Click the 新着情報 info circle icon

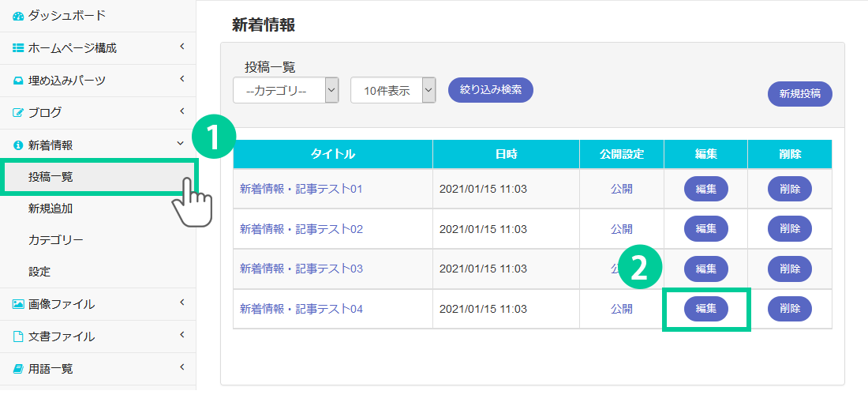coord(18,145)
